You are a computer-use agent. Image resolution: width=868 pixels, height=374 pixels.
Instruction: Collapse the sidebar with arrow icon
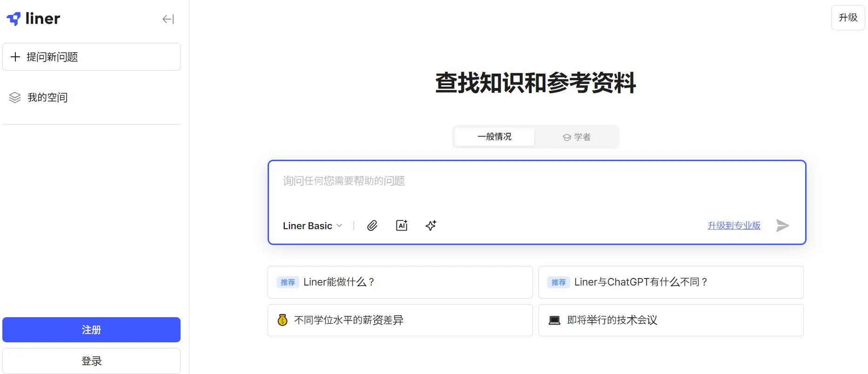[168, 19]
